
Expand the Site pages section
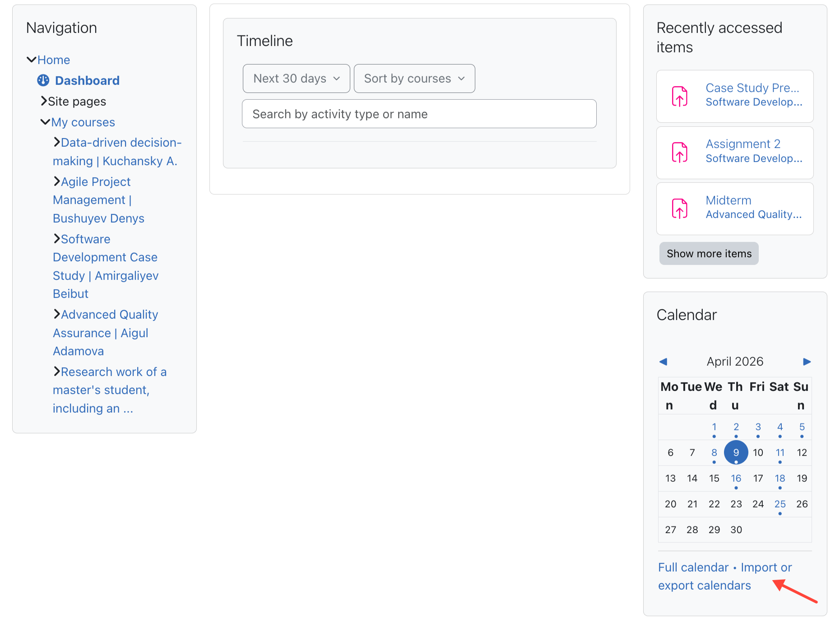click(43, 101)
